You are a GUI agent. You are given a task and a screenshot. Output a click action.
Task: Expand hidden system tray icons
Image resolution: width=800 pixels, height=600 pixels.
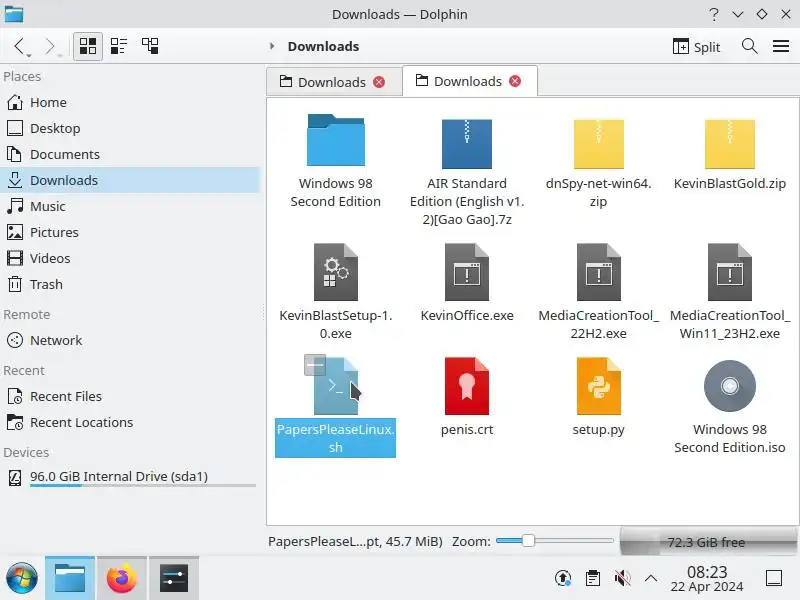click(x=651, y=578)
